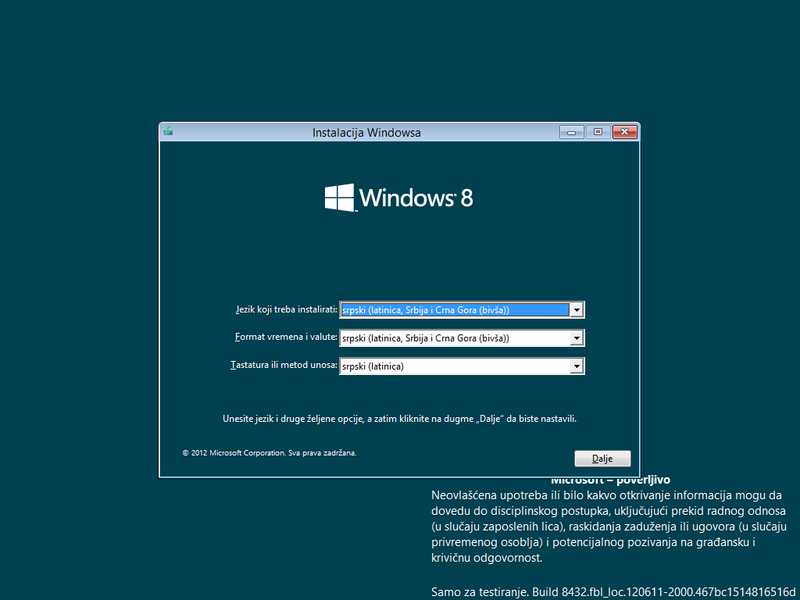800x600 pixels.
Task: Open the keyboard input method dropdown arrow
Action: click(577, 366)
